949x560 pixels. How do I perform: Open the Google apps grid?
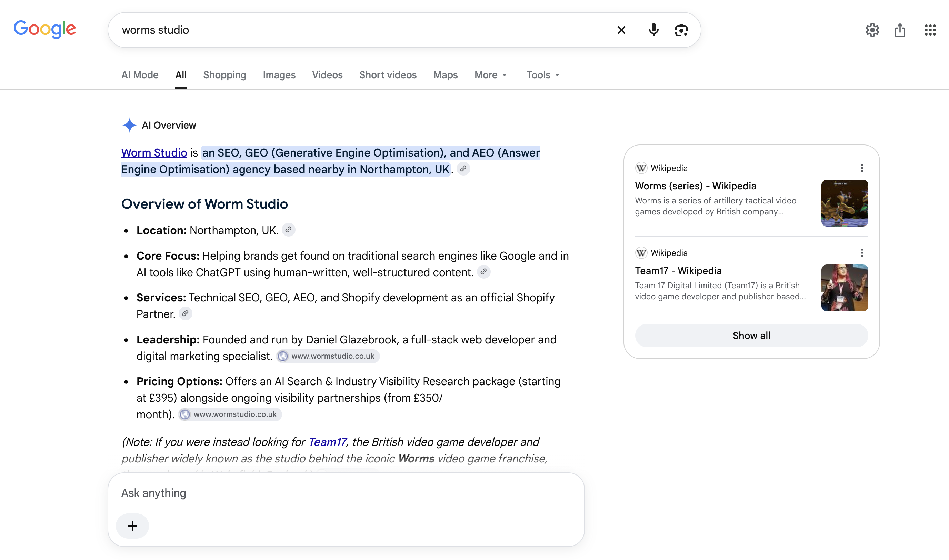930,30
